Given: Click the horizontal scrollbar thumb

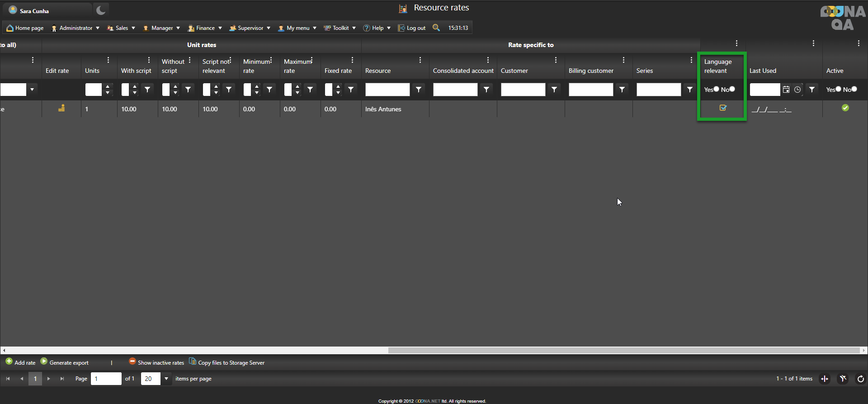Looking at the screenshot, I should tap(623, 350).
